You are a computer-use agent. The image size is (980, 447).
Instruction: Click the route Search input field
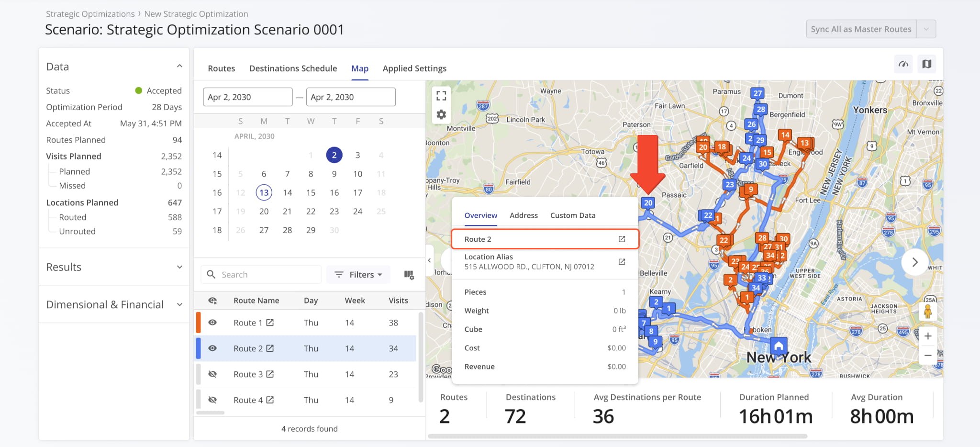pos(268,275)
